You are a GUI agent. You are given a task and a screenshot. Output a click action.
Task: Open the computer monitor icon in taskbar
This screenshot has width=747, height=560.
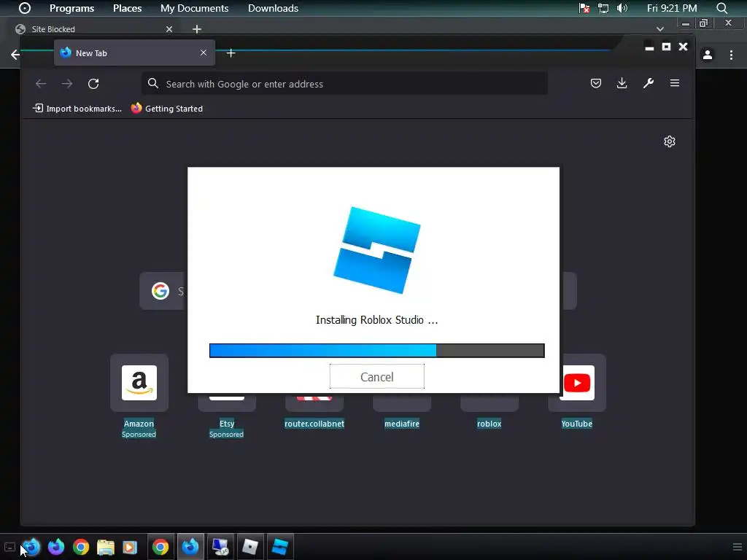(x=220, y=547)
